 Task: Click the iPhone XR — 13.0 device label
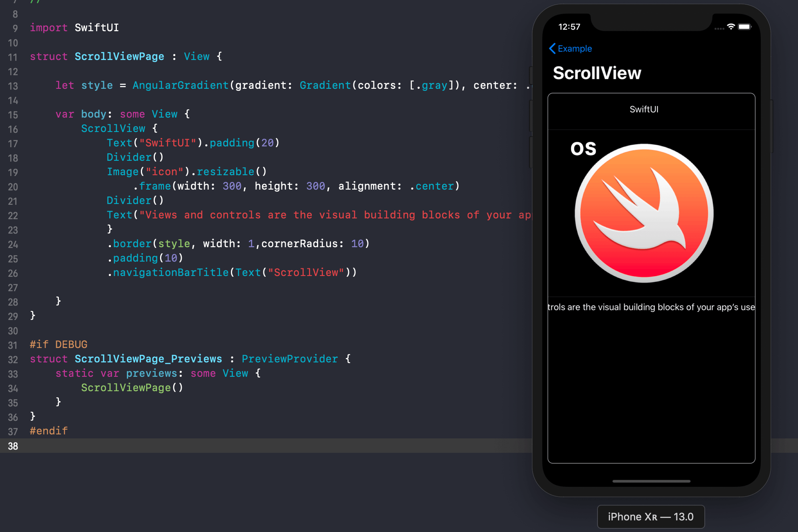pos(650,516)
